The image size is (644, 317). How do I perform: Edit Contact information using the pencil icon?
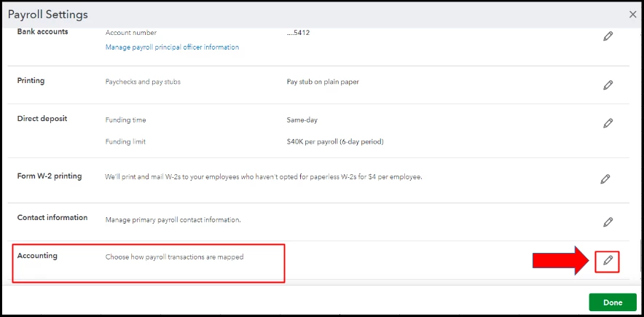(608, 222)
